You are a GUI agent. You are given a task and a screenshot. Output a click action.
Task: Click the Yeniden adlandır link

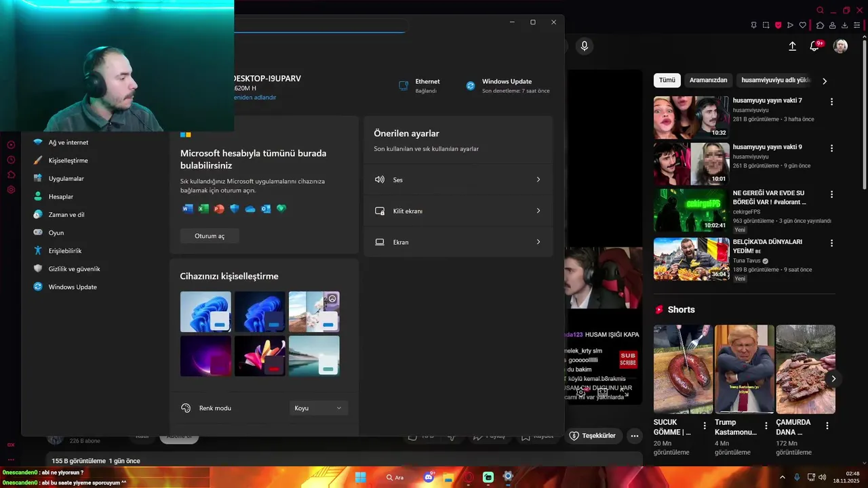tap(254, 98)
